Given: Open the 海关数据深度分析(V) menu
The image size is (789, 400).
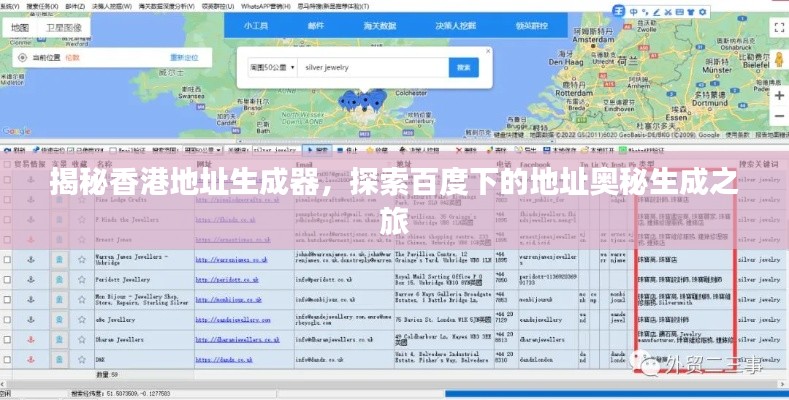Looking at the screenshot, I should 167,6.
